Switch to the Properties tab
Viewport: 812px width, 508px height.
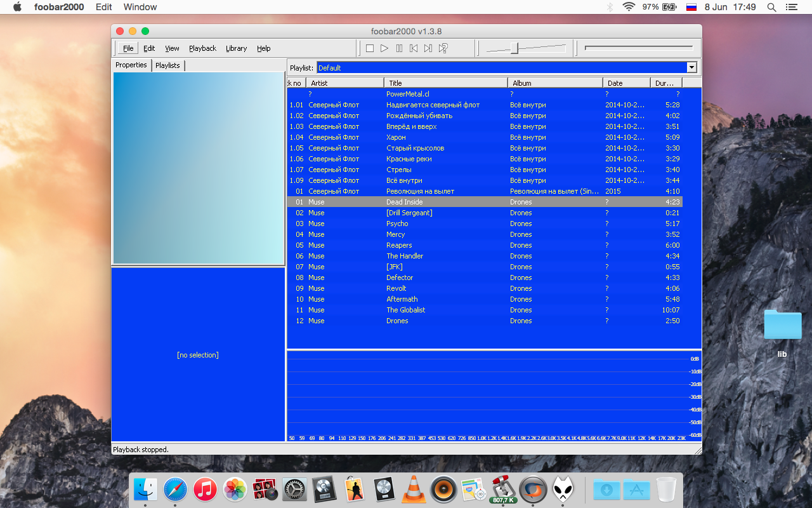pos(131,65)
